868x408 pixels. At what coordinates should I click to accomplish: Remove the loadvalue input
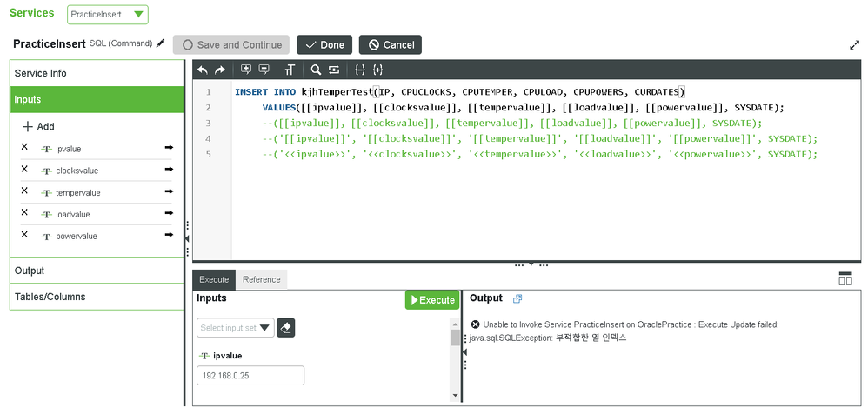tap(24, 212)
